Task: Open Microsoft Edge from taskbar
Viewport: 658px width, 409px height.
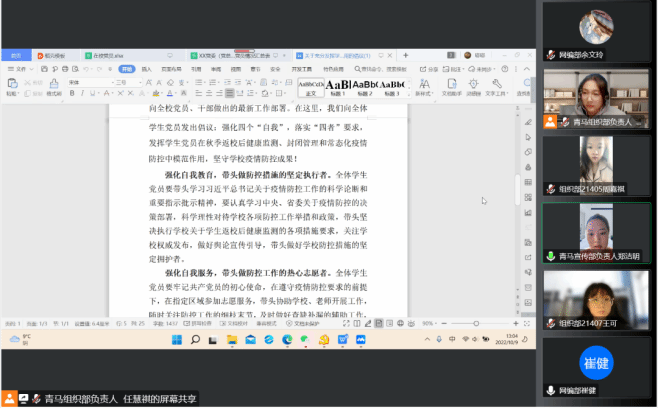Action: tap(287, 340)
